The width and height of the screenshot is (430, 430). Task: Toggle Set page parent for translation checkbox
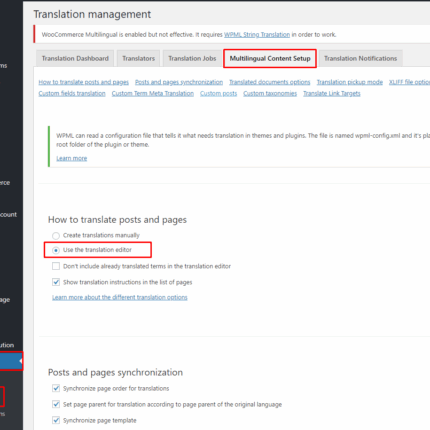[x=56, y=404]
